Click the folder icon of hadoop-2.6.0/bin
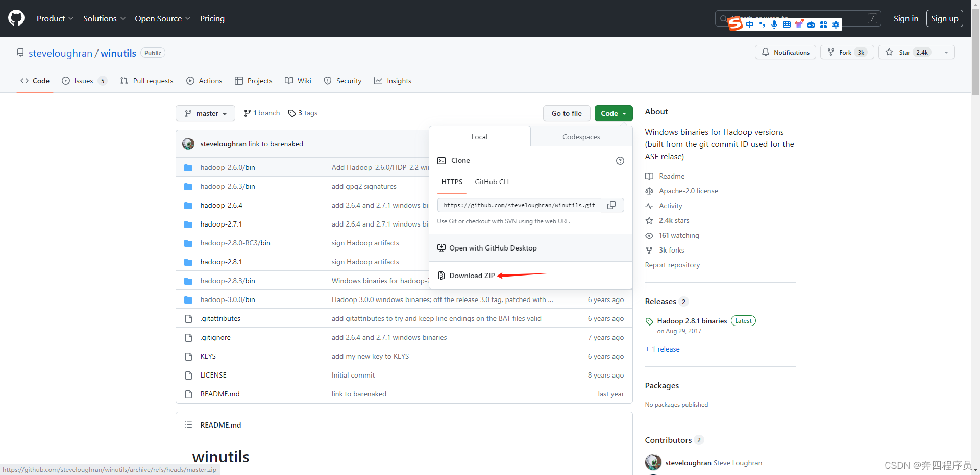This screenshot has width=980, height=475. pos(188,167)
